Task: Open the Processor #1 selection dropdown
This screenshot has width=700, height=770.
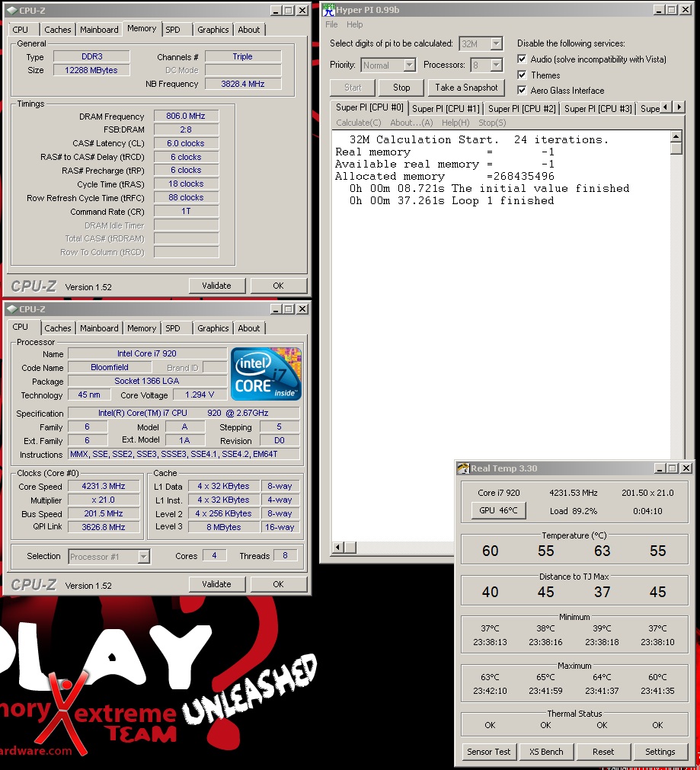Action: point(143,557)
